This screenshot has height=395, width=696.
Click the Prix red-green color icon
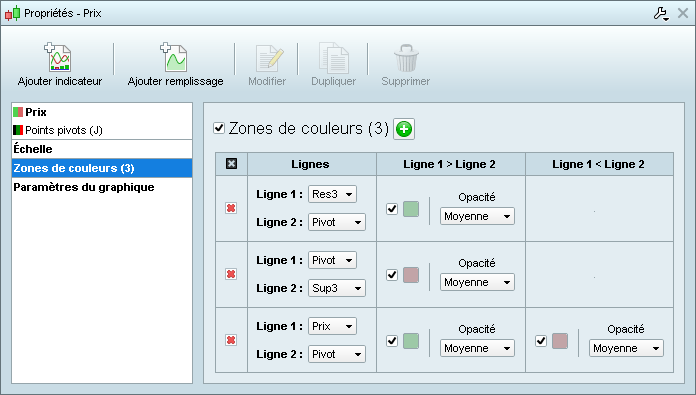pyautogui.click(x=18, y=112)
